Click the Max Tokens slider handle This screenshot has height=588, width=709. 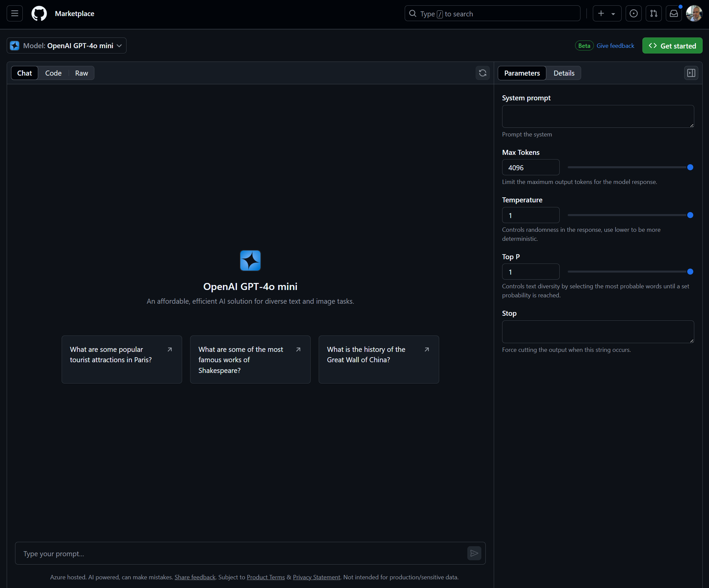(x=690, y=167)
